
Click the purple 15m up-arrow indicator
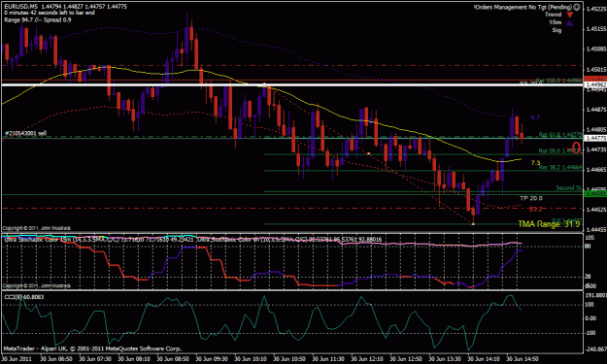point(569,23)
